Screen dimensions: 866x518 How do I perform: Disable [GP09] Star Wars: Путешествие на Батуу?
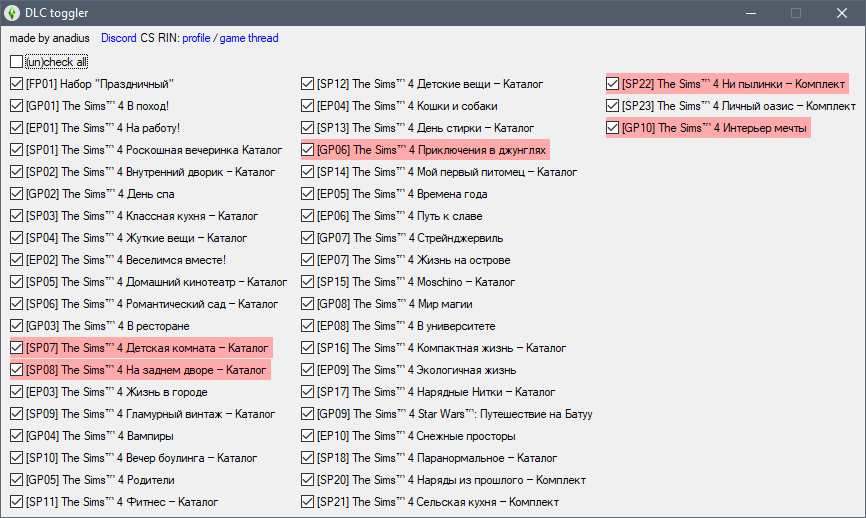click(308, 414)
